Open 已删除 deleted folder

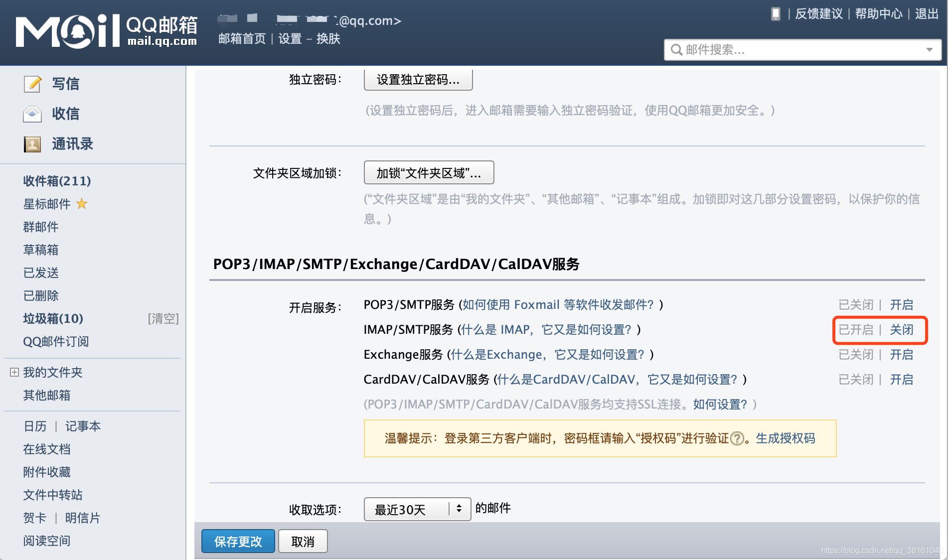click(41, 295)
